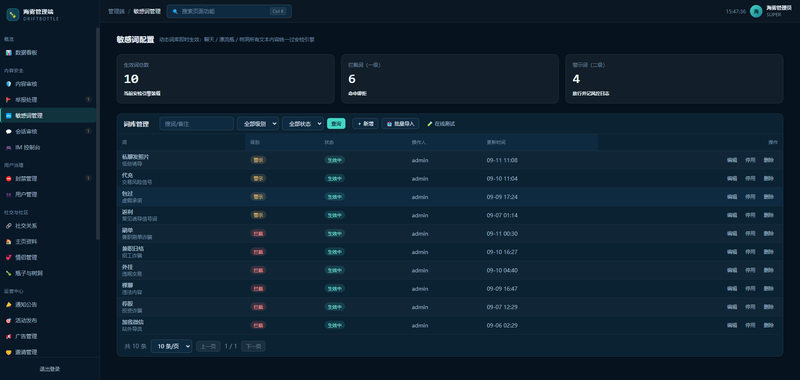Go to 用户管理 in the sidebar menu

[x=47, y=195]
